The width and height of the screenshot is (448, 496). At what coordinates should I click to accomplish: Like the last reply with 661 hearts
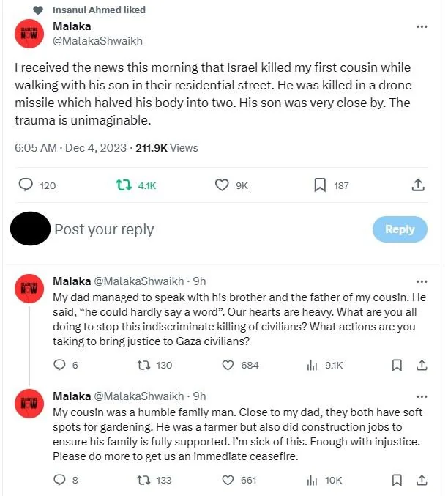[x=228, y=481]
